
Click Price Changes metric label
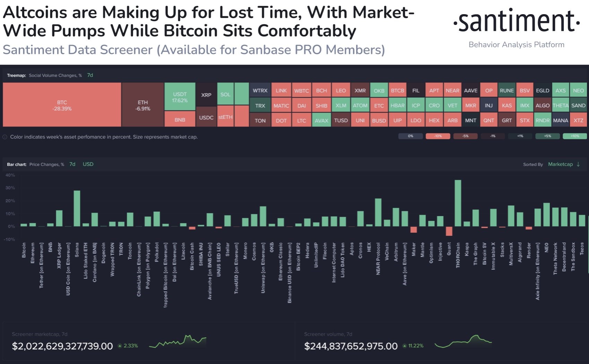(47, 164)
